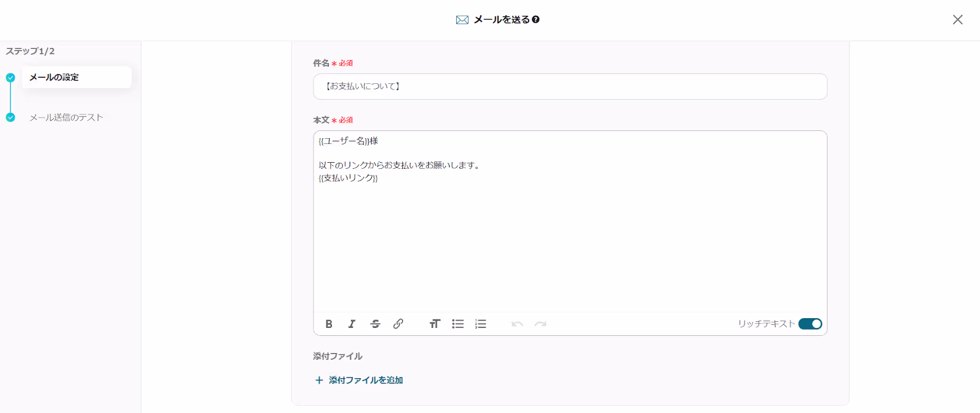The width and height of the screenshot is (980, 413).
Task: Click the plus icon for adding an attachment
Action: pos(319,380)
